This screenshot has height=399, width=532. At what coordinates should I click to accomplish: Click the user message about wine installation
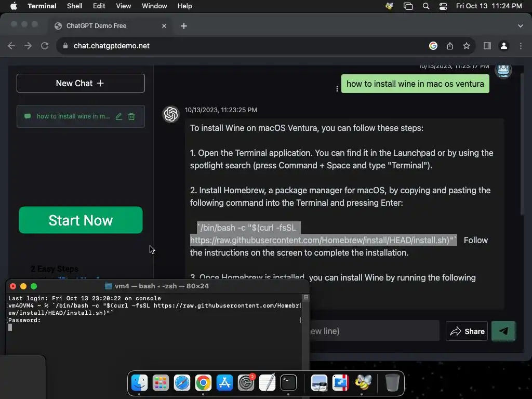[415, 84]
